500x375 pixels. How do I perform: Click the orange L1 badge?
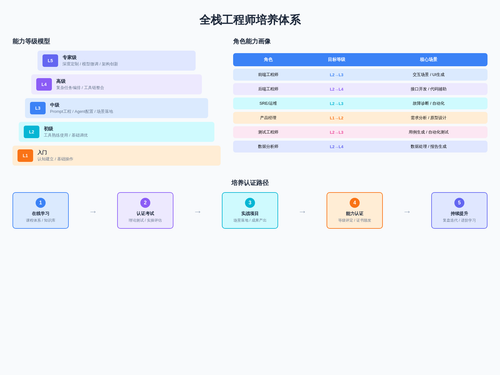[x=25, y=156]
